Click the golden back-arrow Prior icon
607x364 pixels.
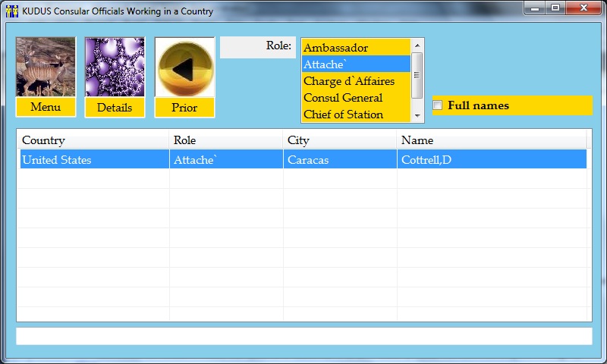(184, 68)
